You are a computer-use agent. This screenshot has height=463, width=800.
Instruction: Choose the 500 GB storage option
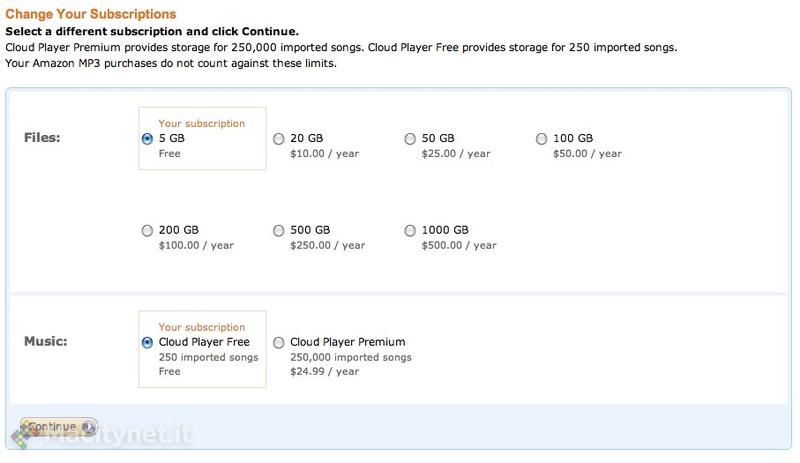(279, 231)
